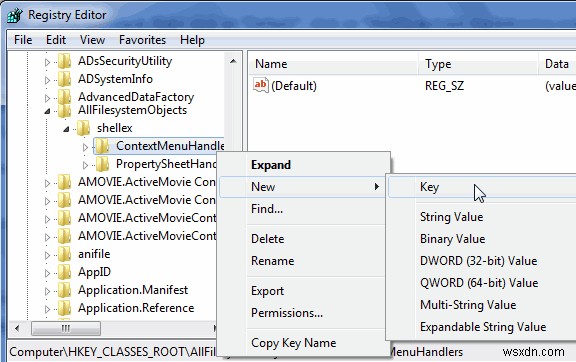576x362 pixels.
Task: Select the anifile key label
Action: [94, 254]
